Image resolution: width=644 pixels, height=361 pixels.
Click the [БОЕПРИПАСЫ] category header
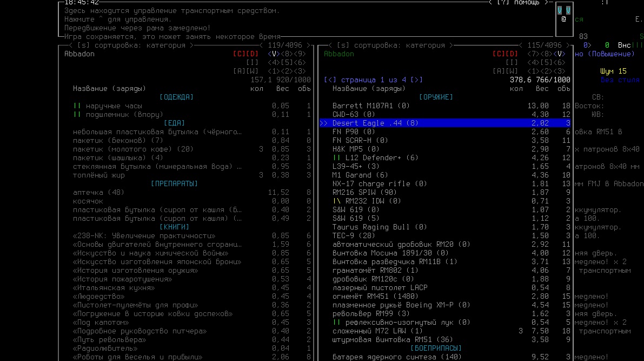(436, 348)
